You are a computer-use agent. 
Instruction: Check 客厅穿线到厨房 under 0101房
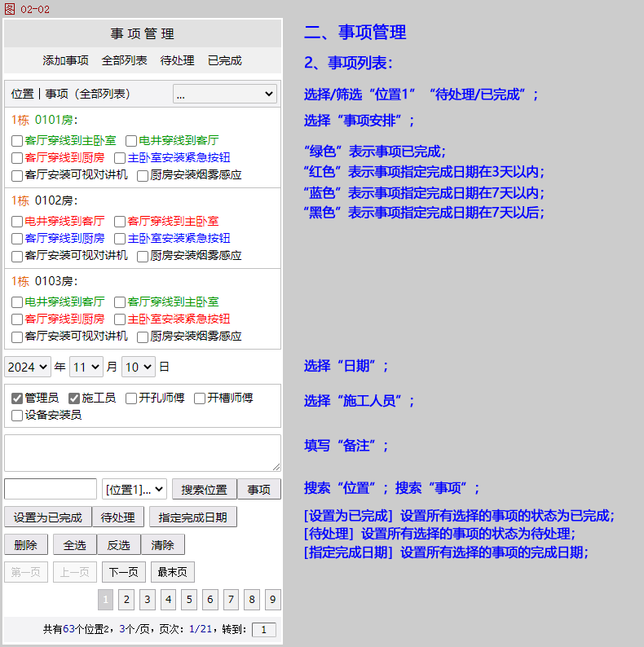coord(17,158)
